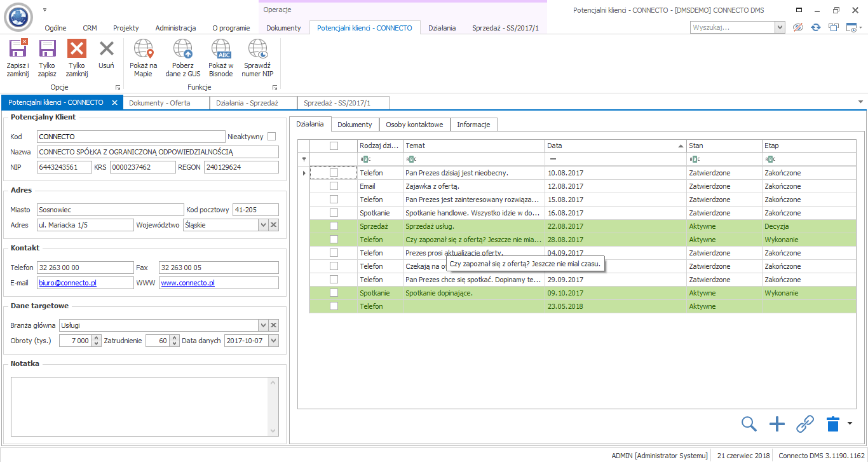
Task: Click the NIP input field
Action: [x=64, y=167]
